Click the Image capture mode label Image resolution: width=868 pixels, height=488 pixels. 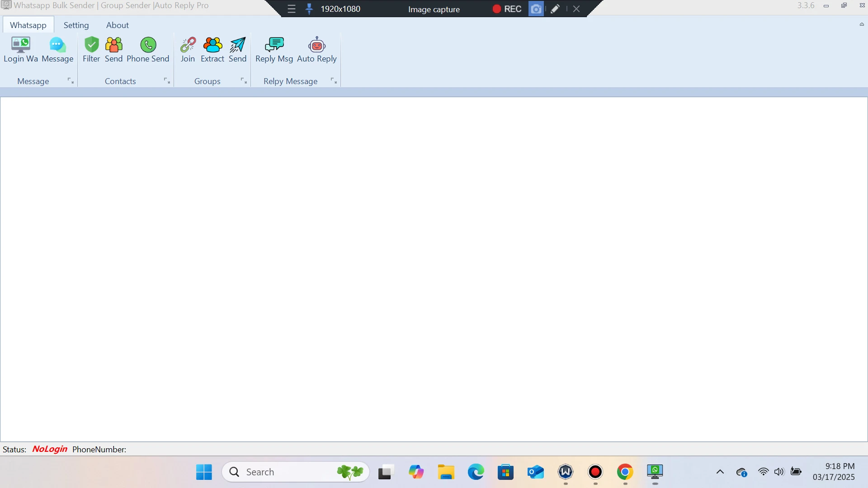[434, 9]
